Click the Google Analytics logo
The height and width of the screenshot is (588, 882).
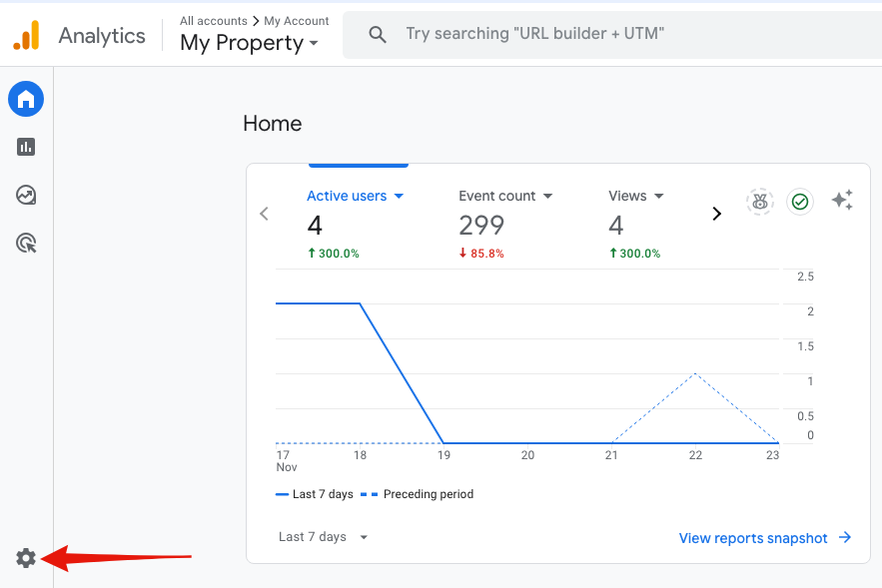[x=26, y=35]
